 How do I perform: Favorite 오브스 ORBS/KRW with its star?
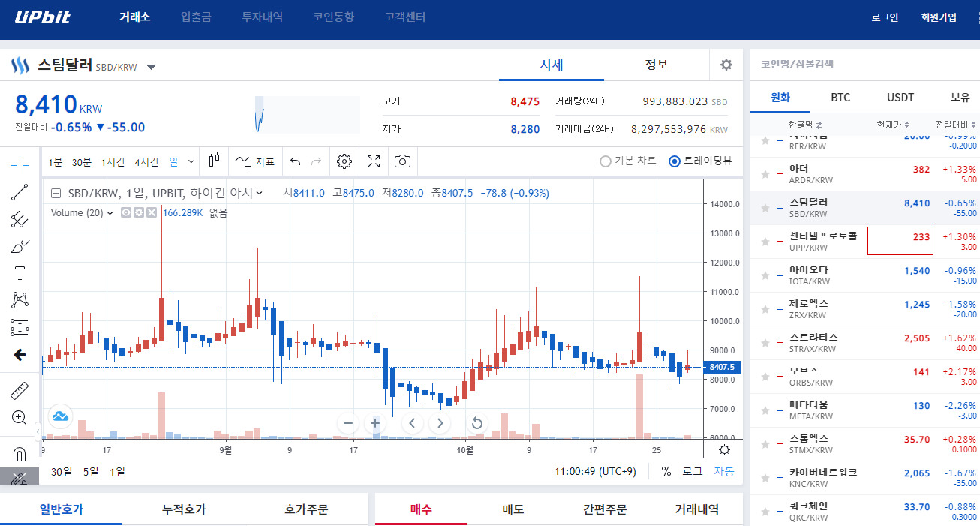(x=765, y=377)
